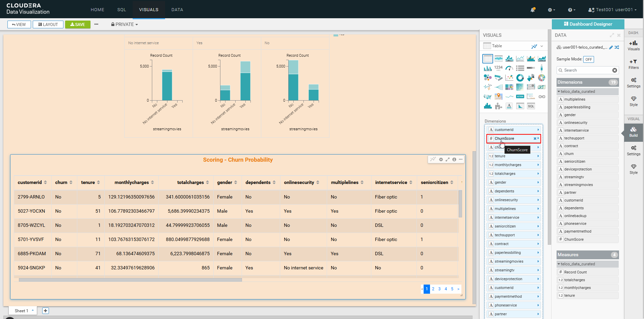Expand the Table visual type chevron

click(542, 46)
